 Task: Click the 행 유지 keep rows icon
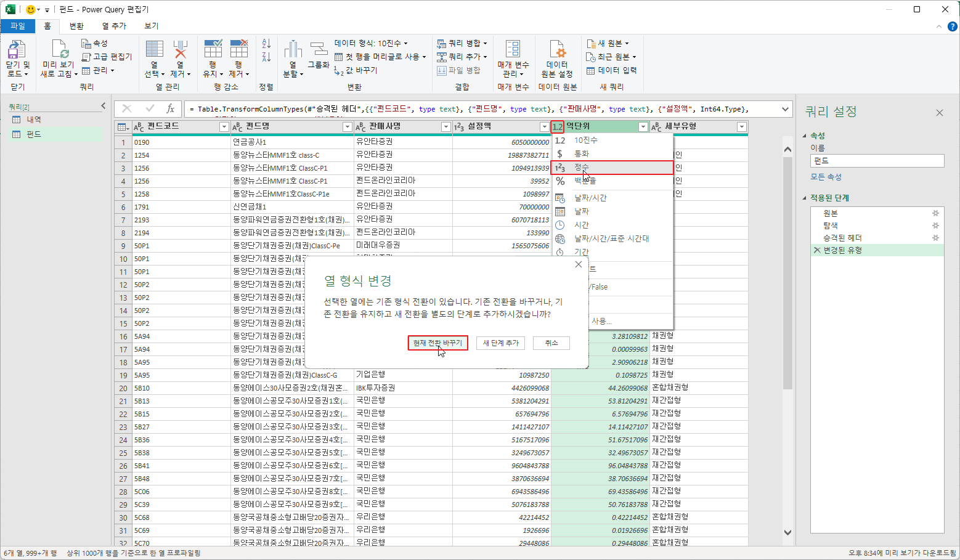coord(213,49)
